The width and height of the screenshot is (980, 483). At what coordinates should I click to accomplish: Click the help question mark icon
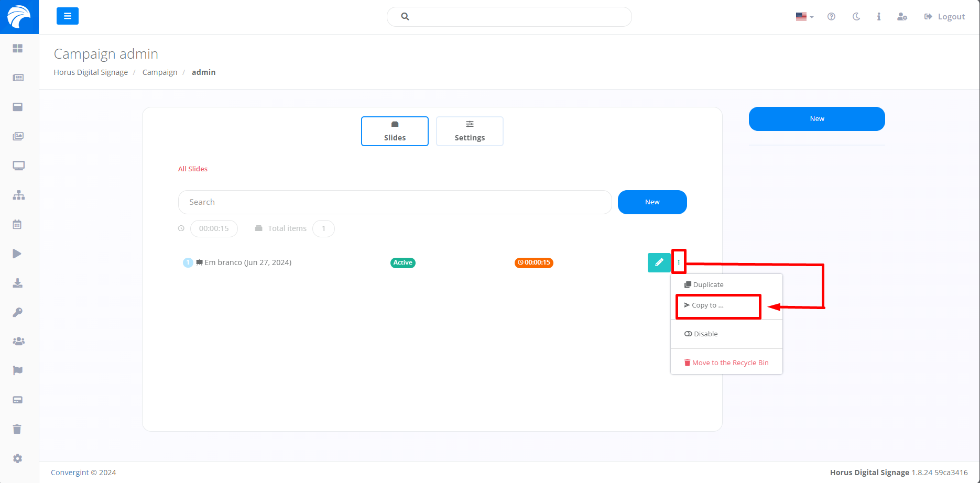831,17
